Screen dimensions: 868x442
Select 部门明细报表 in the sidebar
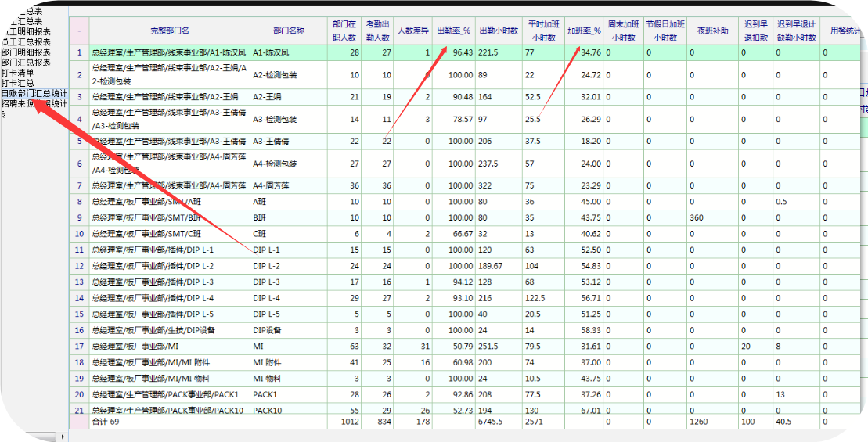(x=26, y=52)
